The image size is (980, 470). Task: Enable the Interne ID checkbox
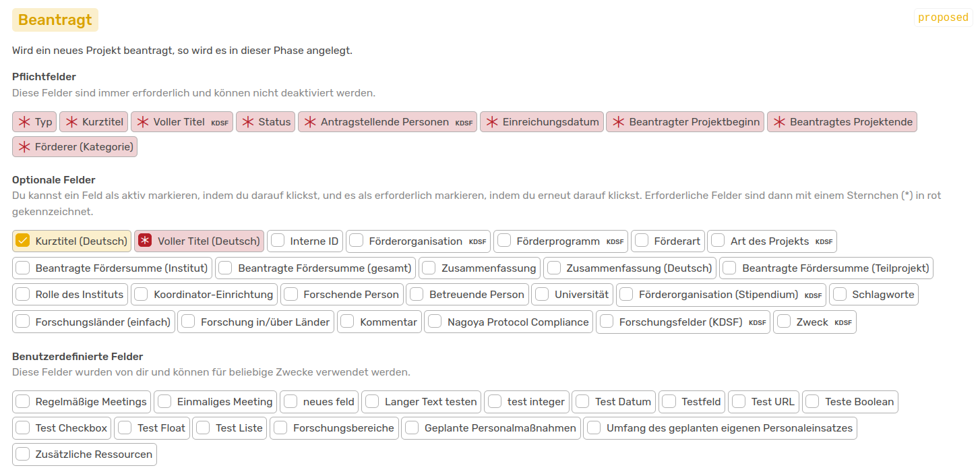(x=277, y=241)
